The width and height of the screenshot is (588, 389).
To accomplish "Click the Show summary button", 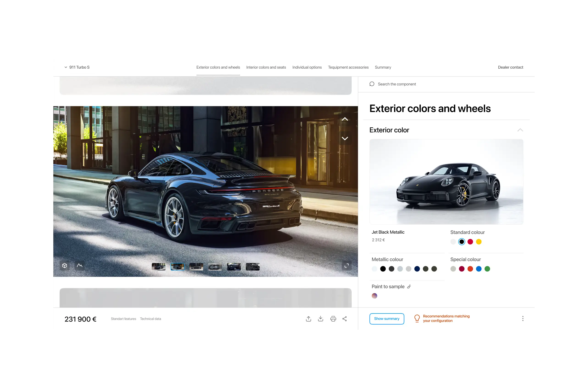I will coord(386,319).
